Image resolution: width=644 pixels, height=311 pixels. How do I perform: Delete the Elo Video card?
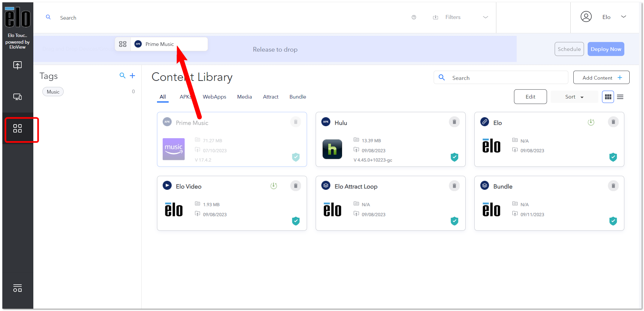pyautogui.click(x=296, y=186)
